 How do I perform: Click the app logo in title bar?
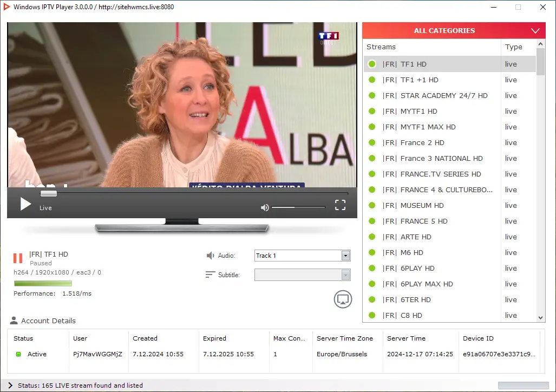[x=6, y=6]
